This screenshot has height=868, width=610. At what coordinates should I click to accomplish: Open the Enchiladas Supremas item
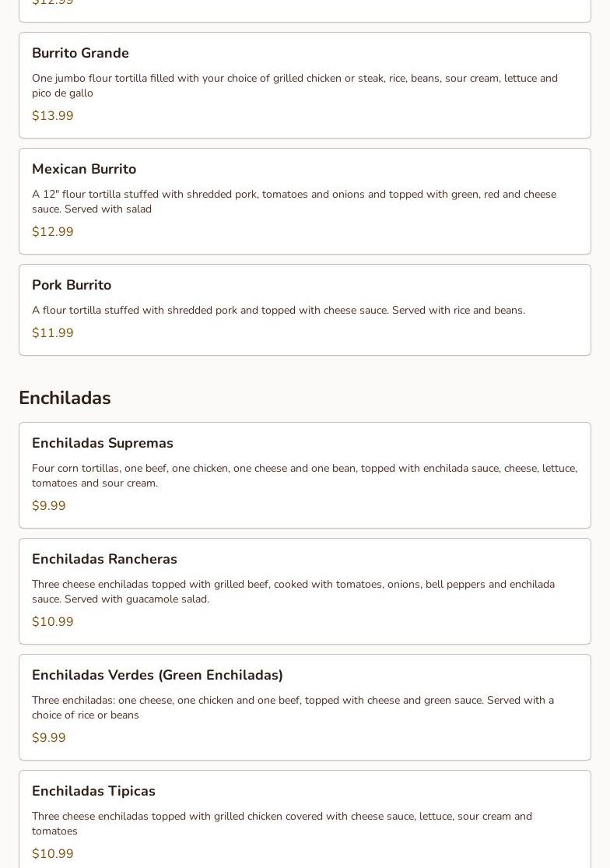click(103, 443)
